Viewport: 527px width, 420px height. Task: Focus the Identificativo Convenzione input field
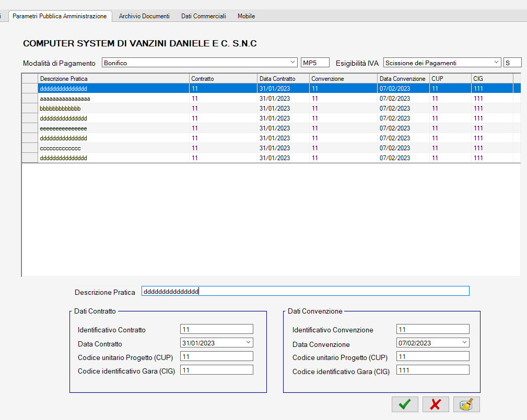[432, 329]
